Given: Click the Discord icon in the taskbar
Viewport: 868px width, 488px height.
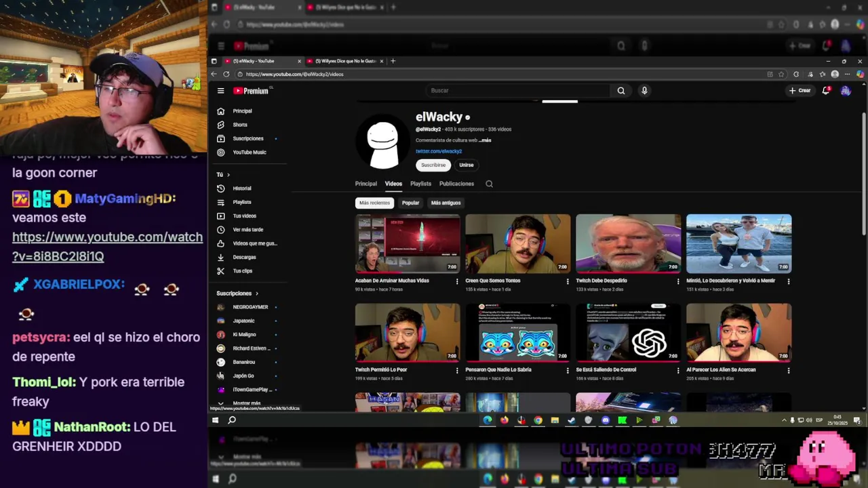Looking at the screenshot, I should tap(605, 420).
